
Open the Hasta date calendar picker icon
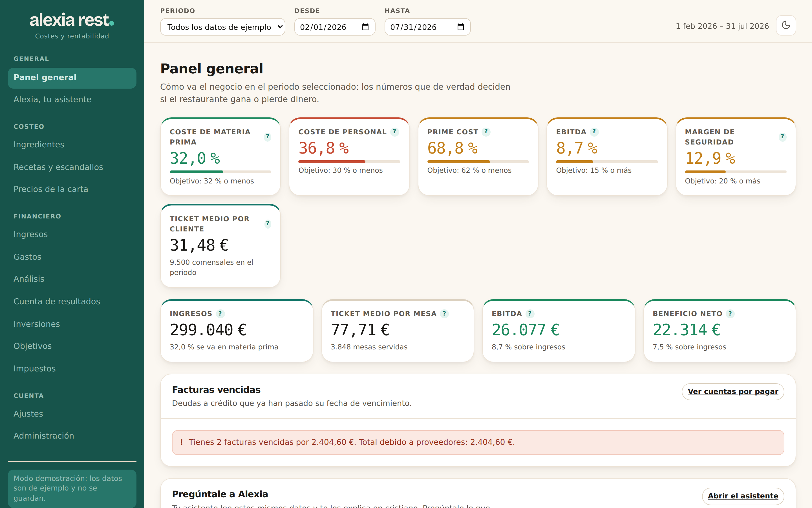tap(461, 27)
